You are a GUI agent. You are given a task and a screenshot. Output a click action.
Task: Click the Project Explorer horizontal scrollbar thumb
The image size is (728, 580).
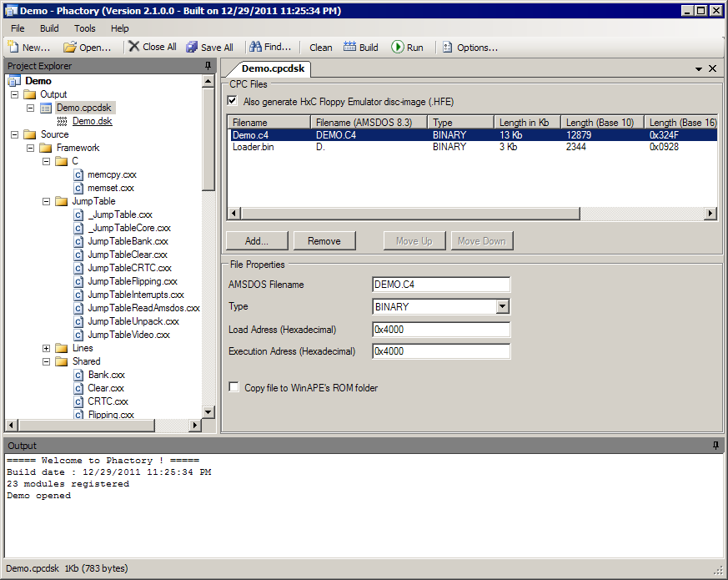click(x=87, y=425)
